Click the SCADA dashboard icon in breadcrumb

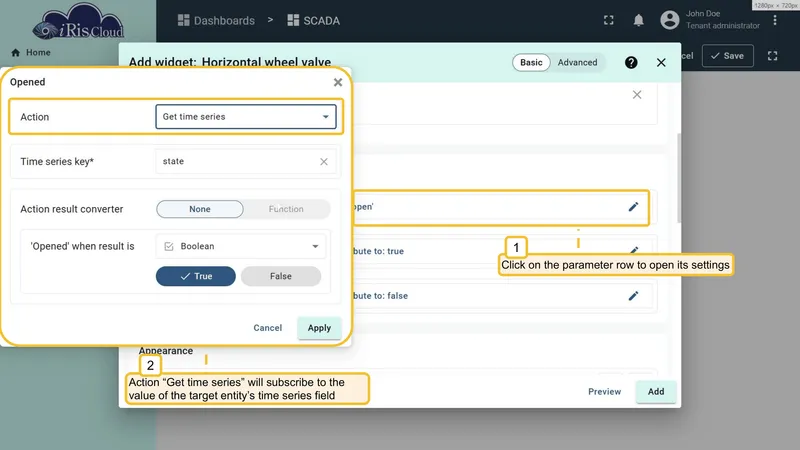(x=293, y=20)
